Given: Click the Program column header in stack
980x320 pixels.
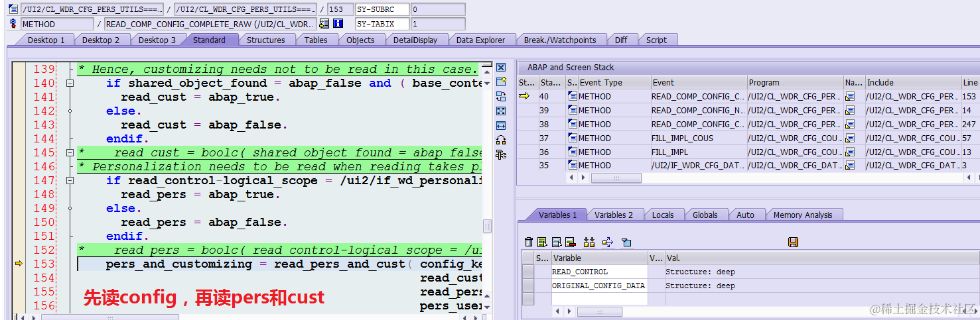Looking at the screenshot, I should pos(794,83).
